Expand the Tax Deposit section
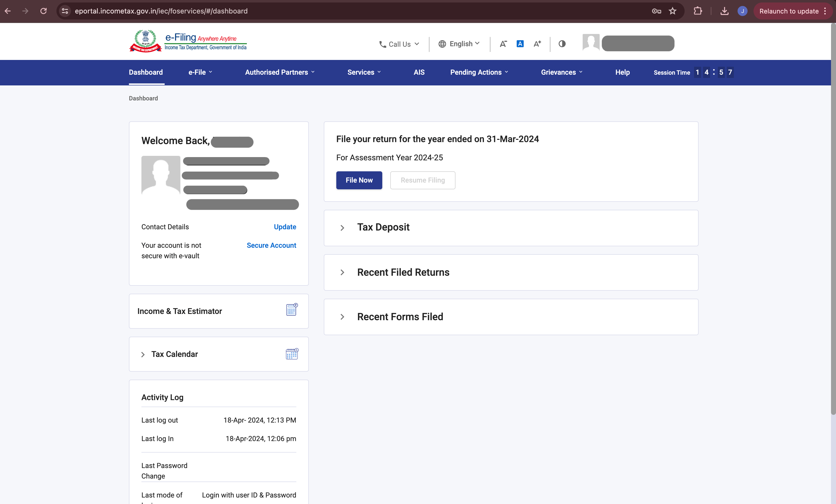This screenshot has width=836, height=504. coord(343,228)
